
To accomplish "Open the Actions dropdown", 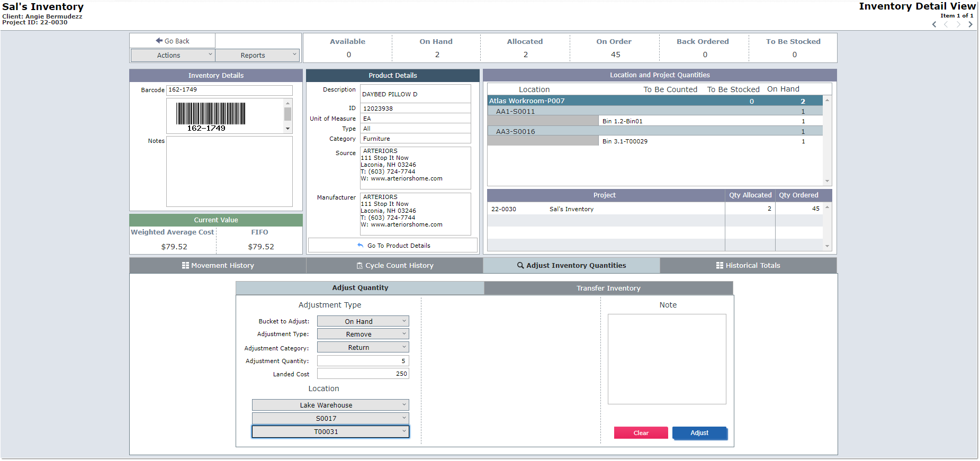I will tap(173, 55).
